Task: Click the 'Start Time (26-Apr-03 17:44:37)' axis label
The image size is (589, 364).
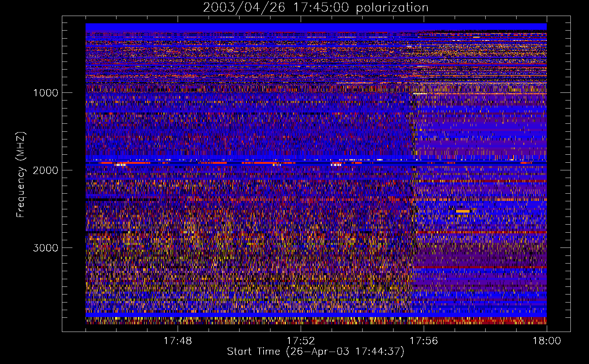Action: pyautogui.click(x=316, y=352)
